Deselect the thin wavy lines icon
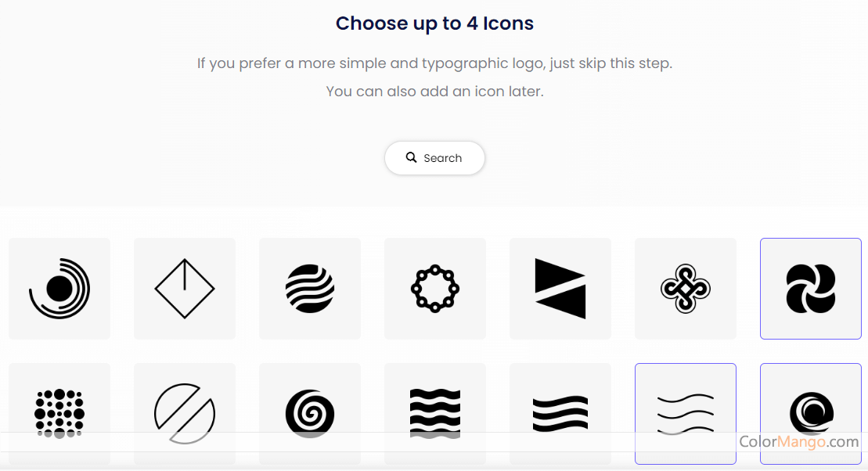Viewport: 868px width, 471px height. click(686, 412)
